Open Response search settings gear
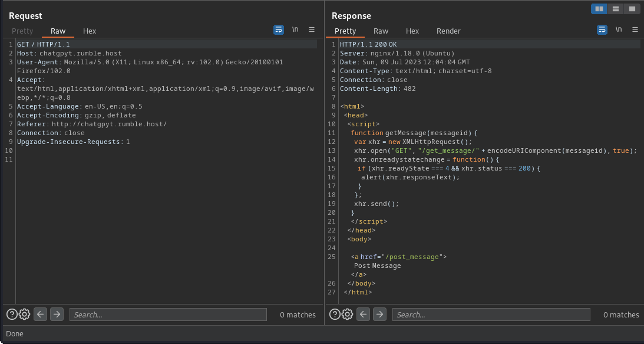 click(x=347, y=314)
